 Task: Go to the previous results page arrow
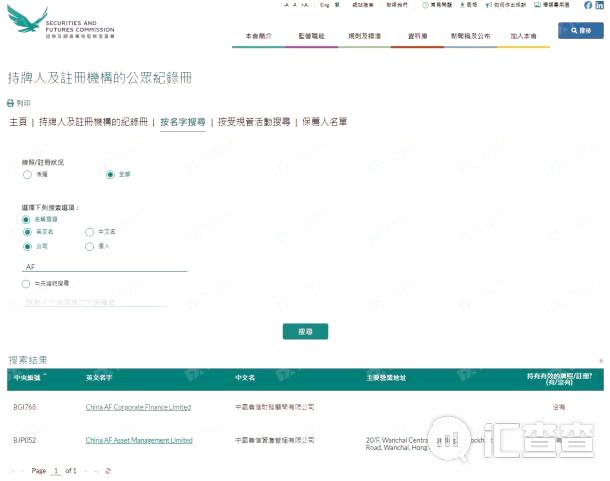pyautogui.click(x=22, y=471)
